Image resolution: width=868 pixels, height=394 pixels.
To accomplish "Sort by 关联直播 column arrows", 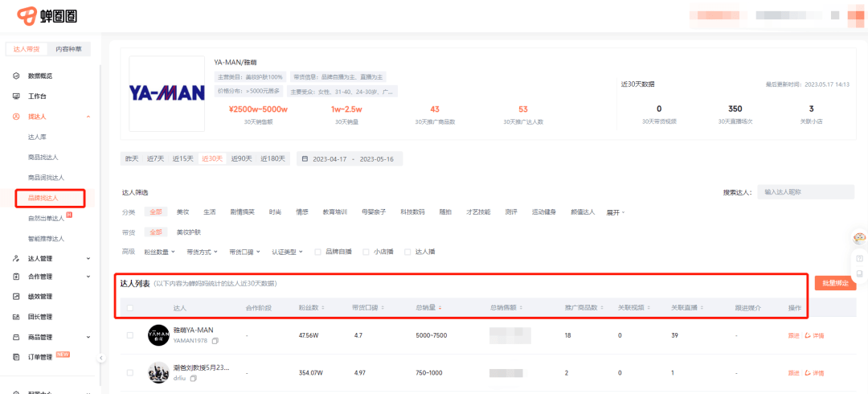I will tap(702, 307).
